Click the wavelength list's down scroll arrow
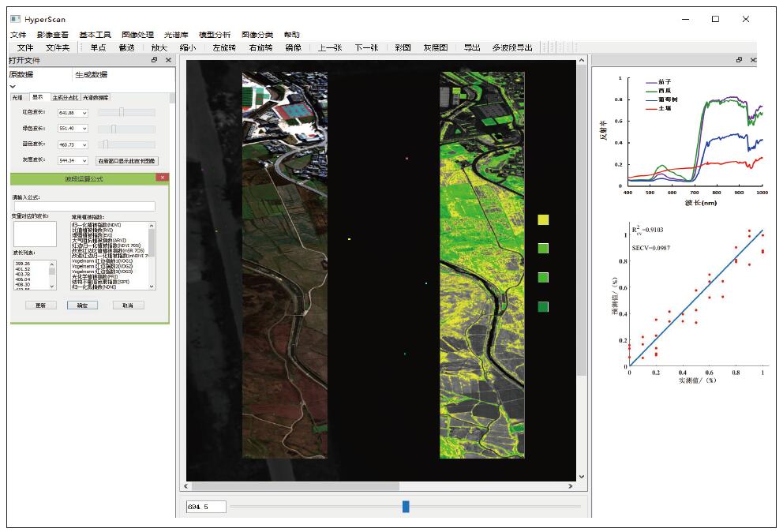Screen dimensions: 783x532 pos(52,287)
